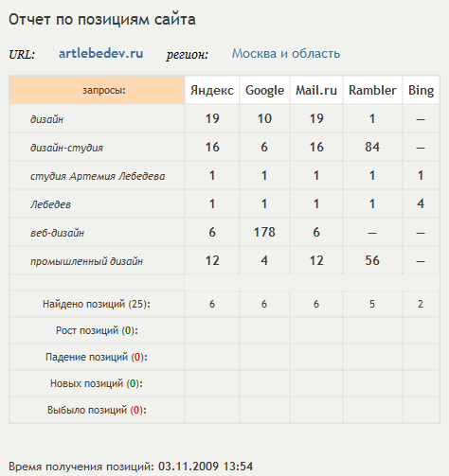Select the дизайн query row label
Screen dimensions: 449x476
[x=46, y=119]
